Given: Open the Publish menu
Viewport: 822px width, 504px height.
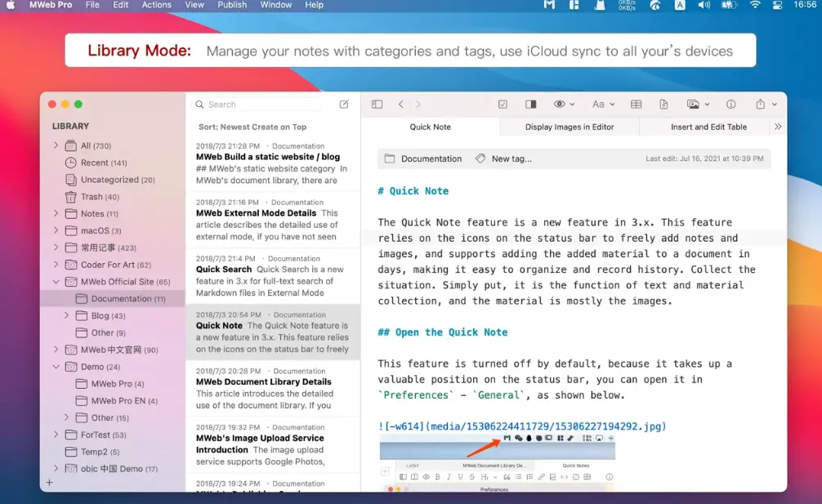Looking at the screenshot, I should tap(232, 5).
